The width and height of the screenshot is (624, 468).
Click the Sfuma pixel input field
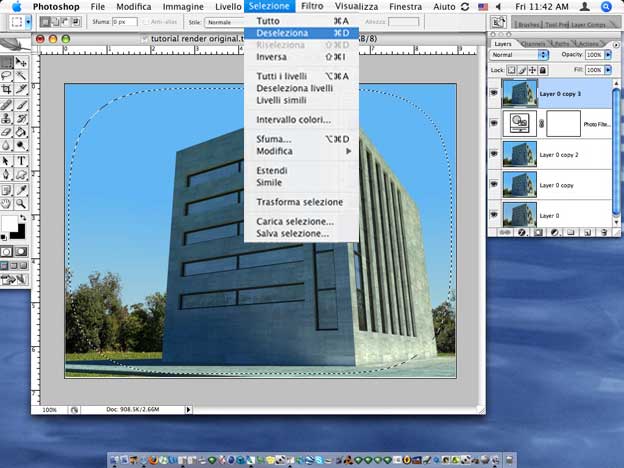tap(124, 21)
